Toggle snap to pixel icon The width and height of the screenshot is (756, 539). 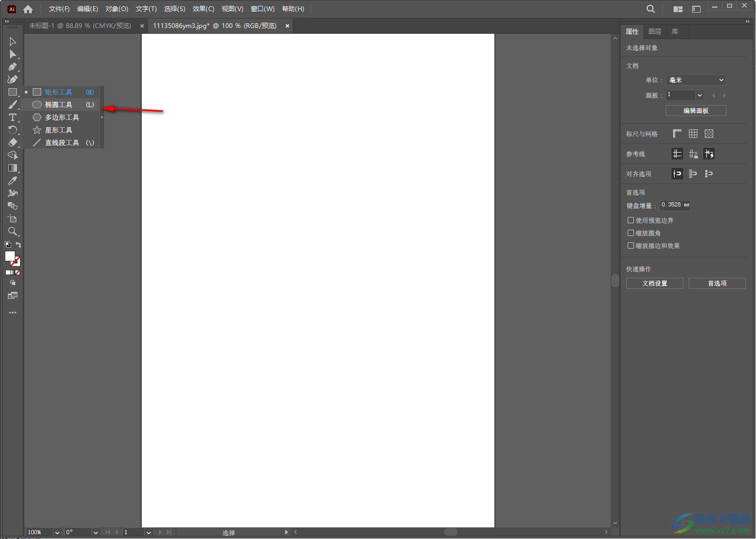709,173
